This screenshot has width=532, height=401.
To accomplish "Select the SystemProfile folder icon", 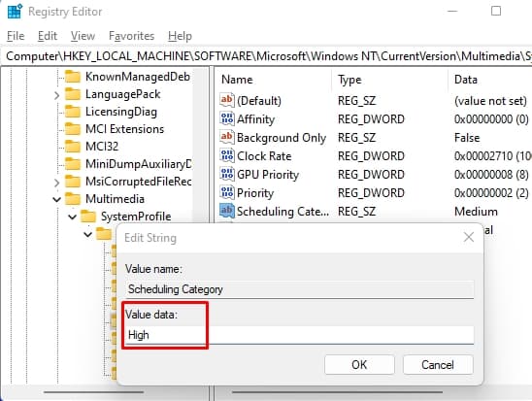I will 88,217.
